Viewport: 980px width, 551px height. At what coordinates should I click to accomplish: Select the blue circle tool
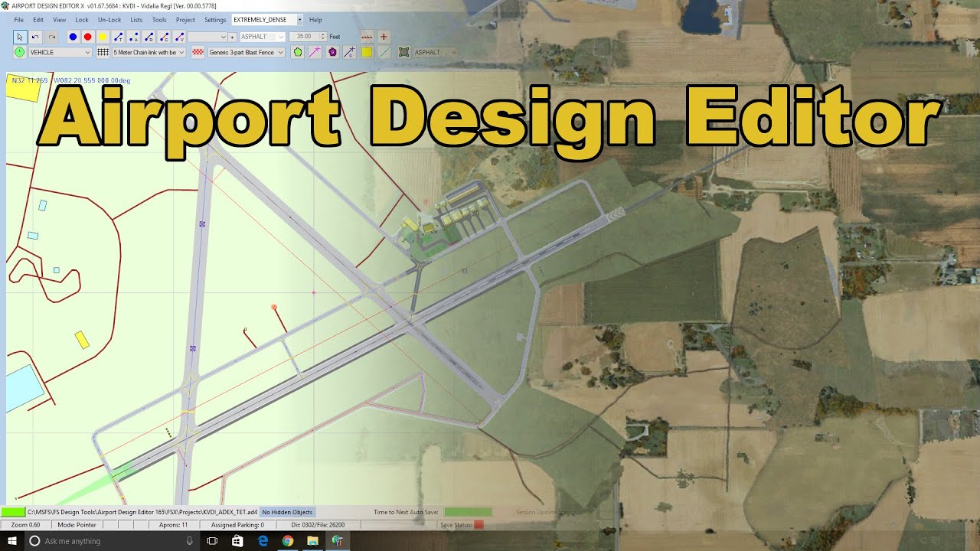coord(73,37)
